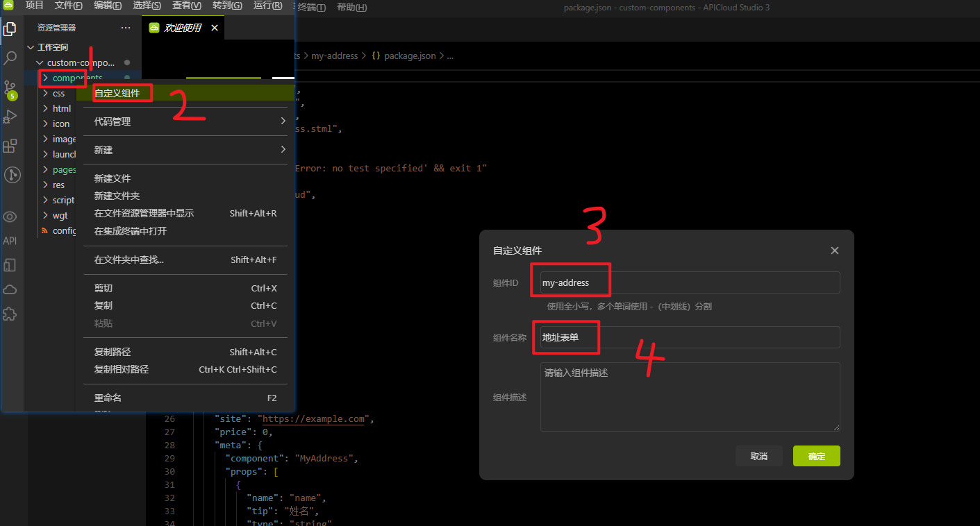
Task: Choose 重命名 from context menu
Action: pyautogui.click(x=185, y=398)
